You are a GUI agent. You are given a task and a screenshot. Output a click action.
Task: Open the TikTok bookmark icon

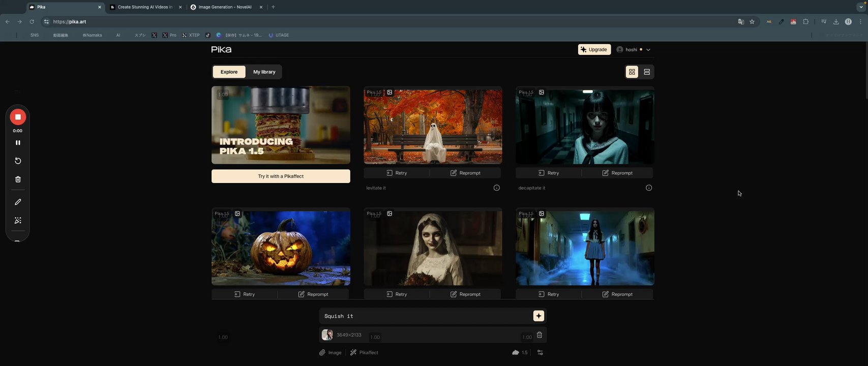pyautogui.click(x=208, y=35)
